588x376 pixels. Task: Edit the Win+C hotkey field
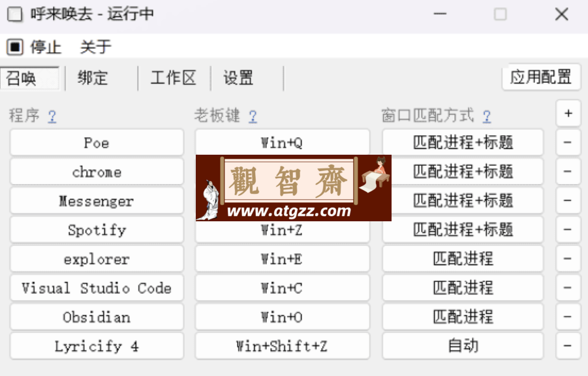coord(283,288)
